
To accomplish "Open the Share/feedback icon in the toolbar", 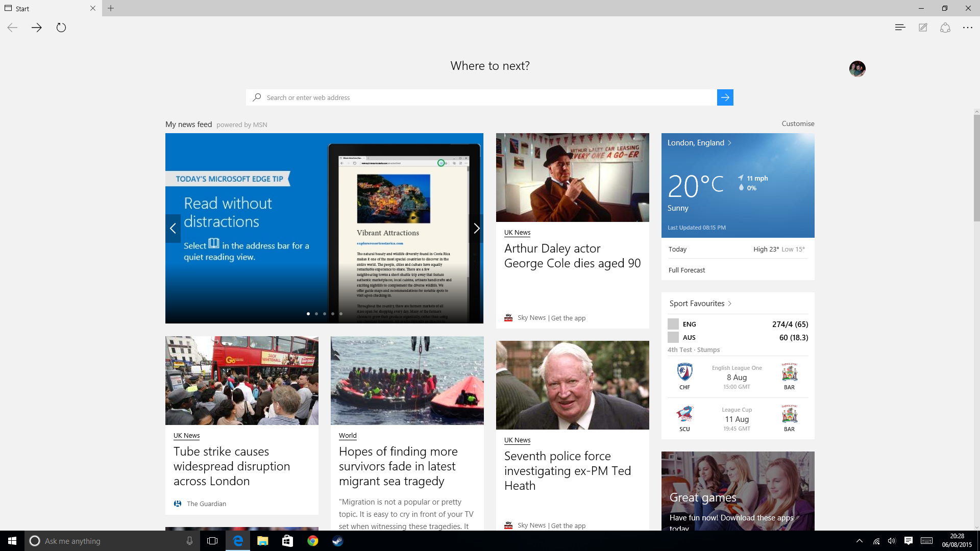I will coord(945,28).
